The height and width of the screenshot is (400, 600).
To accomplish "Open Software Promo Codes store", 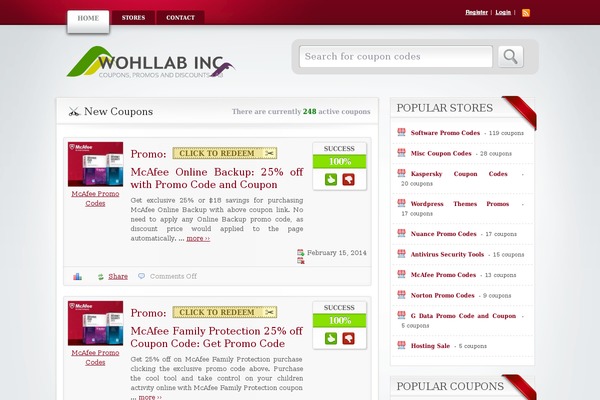I will pyautogui.click(x=445, y=133).
